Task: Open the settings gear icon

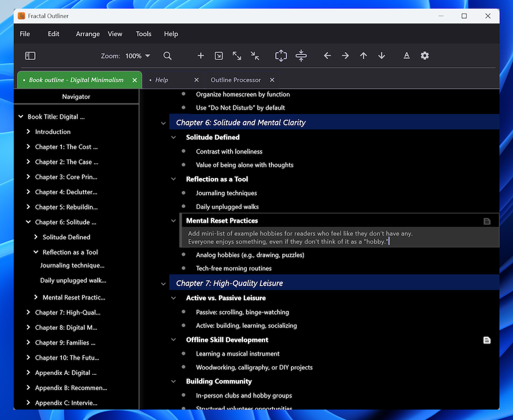Action: tap(425, 56)
